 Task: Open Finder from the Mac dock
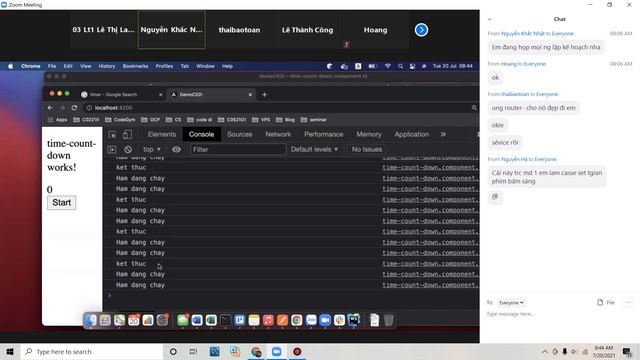[x=91, y=320]
